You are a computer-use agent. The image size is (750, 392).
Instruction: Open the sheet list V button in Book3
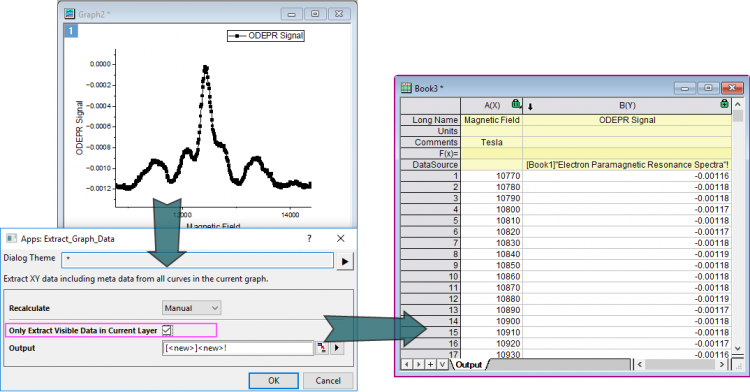442,365
